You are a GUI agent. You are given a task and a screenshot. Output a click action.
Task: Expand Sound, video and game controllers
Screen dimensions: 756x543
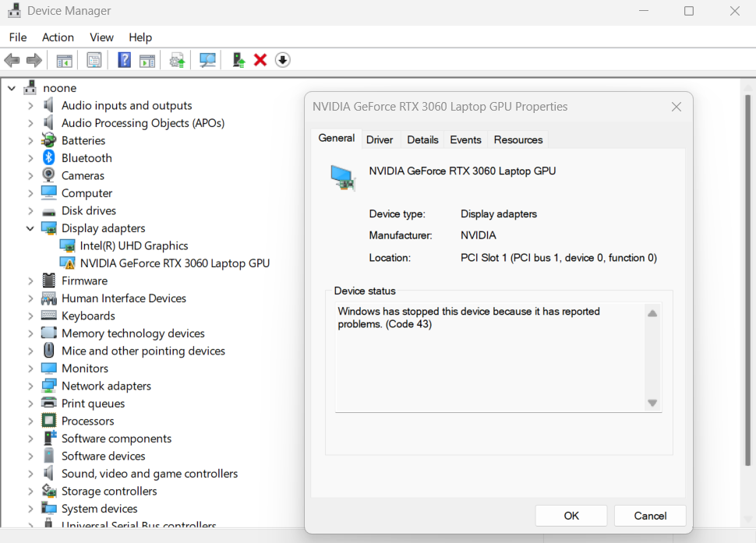pyautogui.click(x=30, y=474)
